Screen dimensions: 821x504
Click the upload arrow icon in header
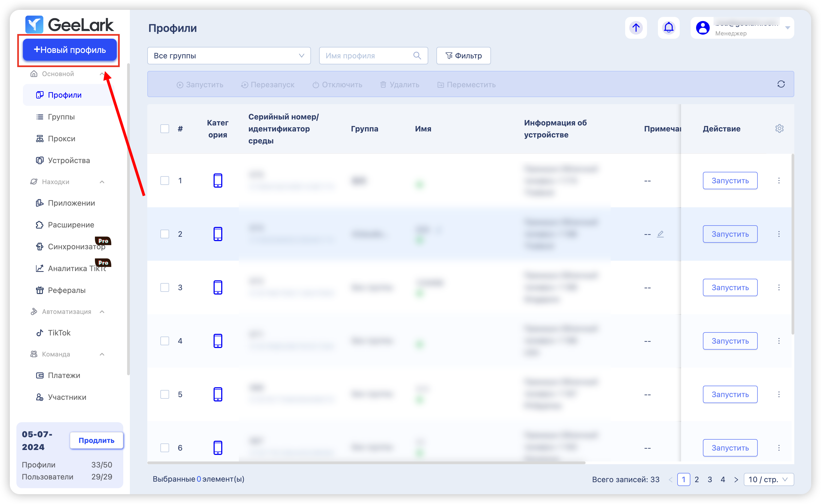tap(636, 28)
